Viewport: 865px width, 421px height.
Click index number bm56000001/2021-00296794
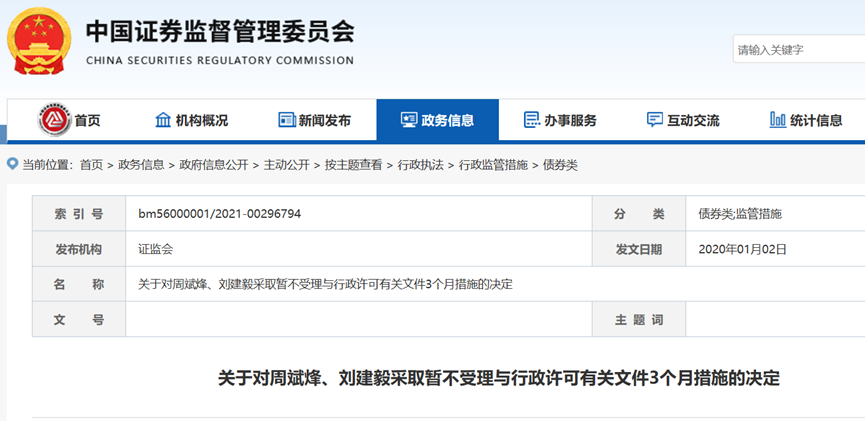tap(220, 214)
